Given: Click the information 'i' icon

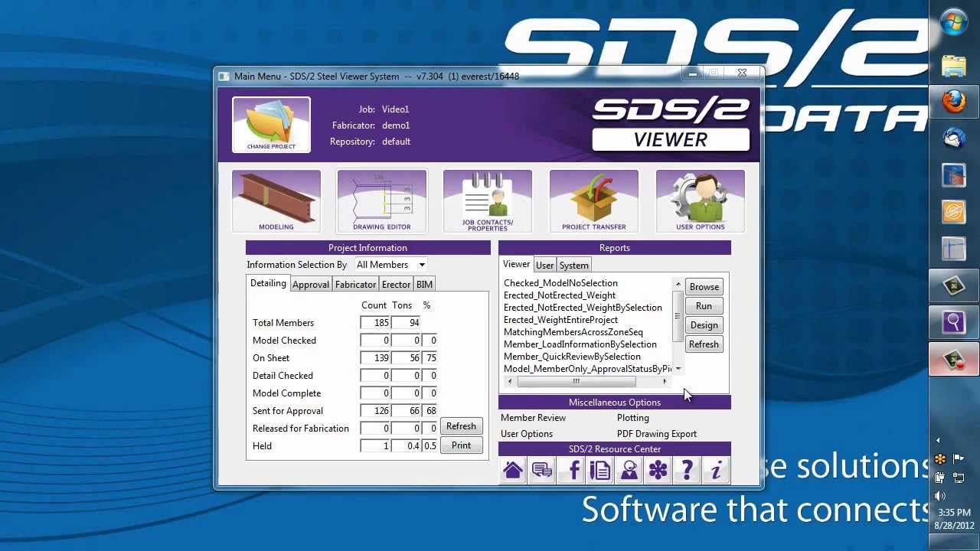Looking at the screenshot, I should [717, 470].
